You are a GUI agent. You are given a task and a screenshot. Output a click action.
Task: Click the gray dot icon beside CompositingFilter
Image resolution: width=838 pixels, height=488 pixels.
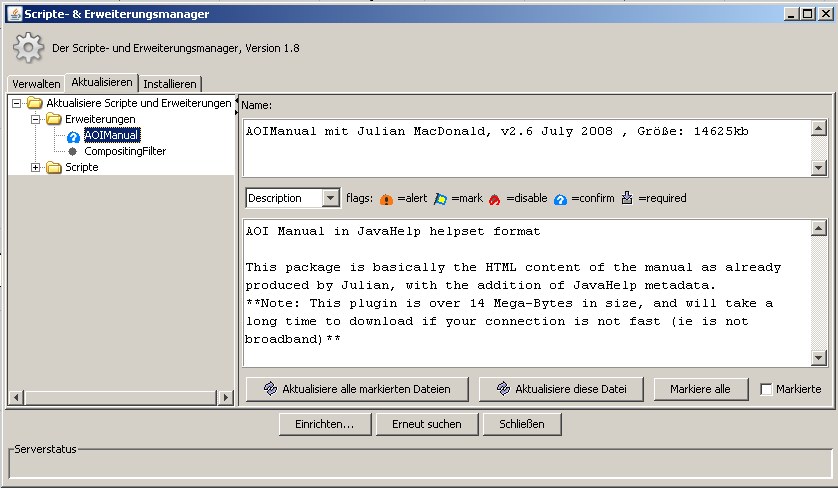(x=73, y=152)
